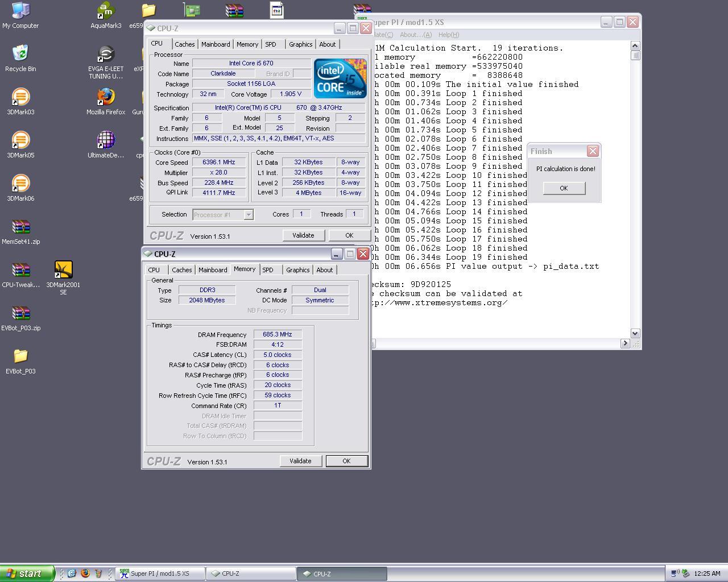Open the My Computer desktop icon

coord(20,15)
